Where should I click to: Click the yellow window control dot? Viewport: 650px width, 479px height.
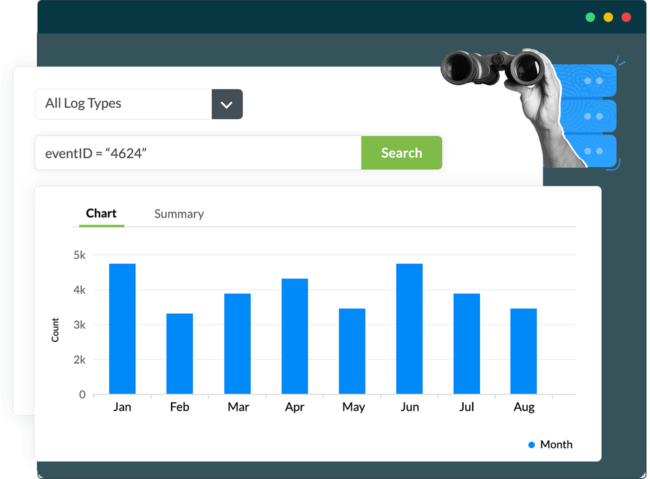[x=608, y=17]
